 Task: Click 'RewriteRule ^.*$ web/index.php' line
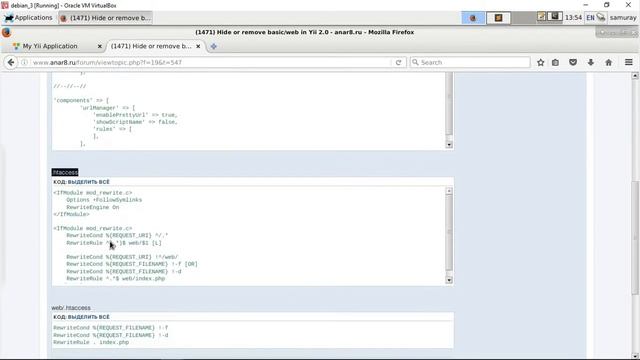pyautogui.click(x=116, y=278)
